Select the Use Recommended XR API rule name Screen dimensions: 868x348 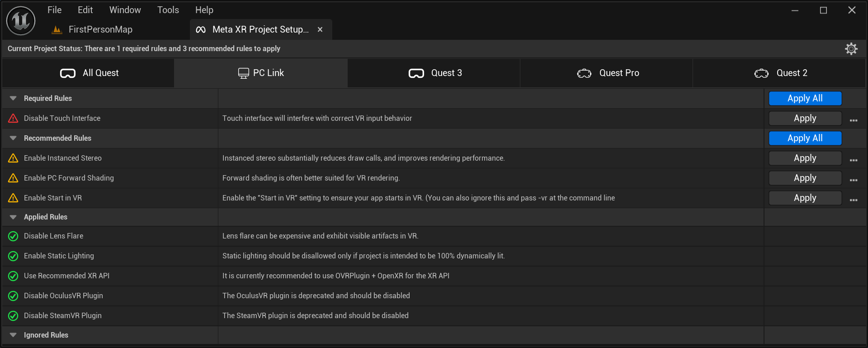click(66, 276)
